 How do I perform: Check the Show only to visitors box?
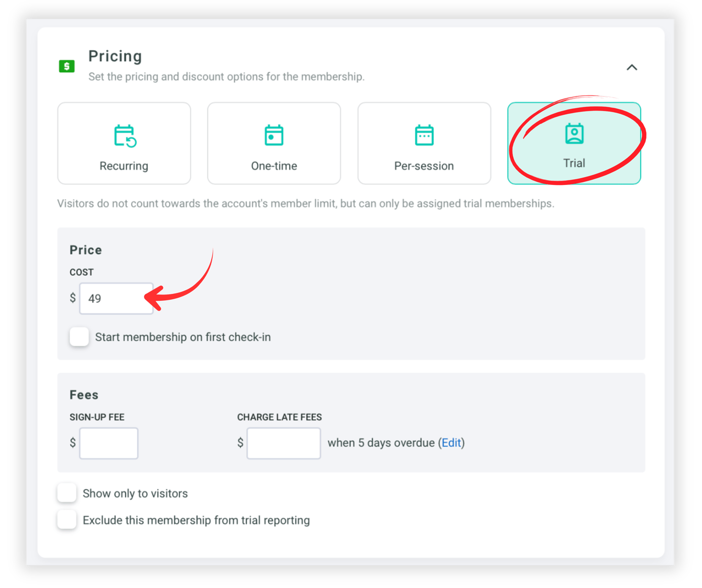click(67, 493)
